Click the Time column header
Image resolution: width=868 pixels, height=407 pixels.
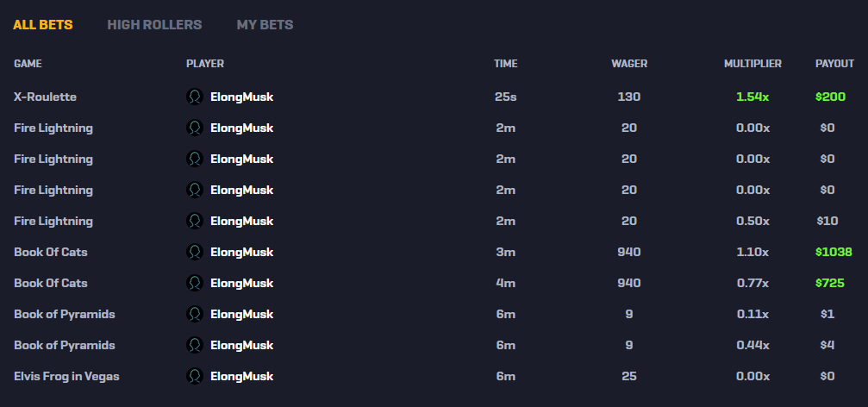click(506, 64)
